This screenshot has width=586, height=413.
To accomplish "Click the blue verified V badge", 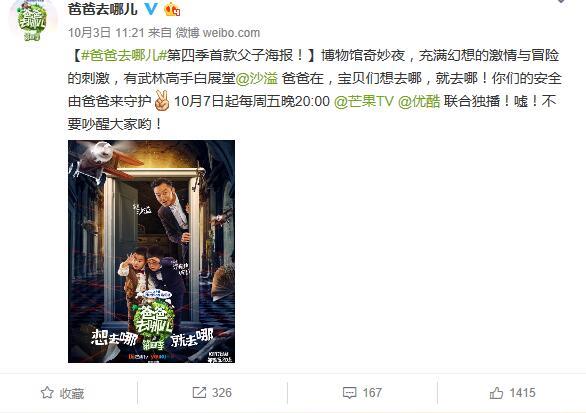I will [151, 8].
